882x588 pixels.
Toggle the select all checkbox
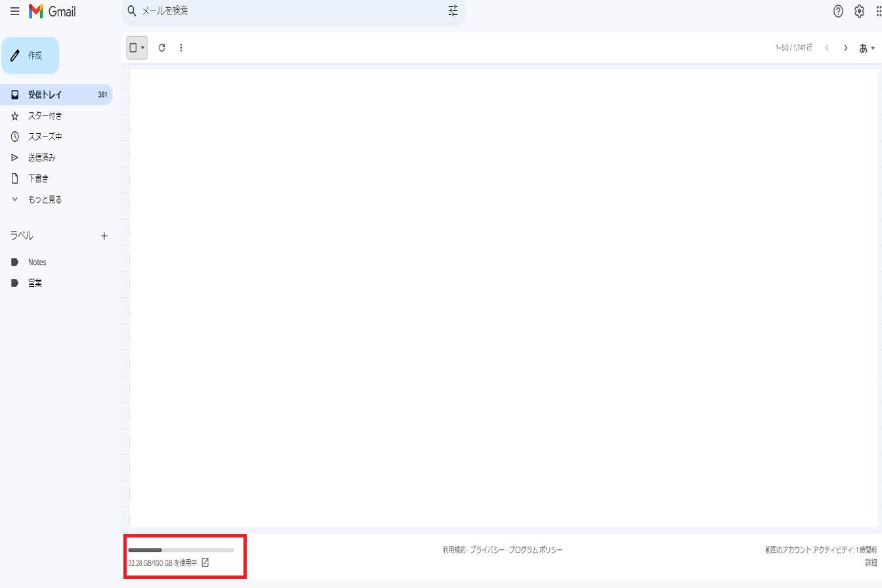pyautogui.click(x=133, y=48)
